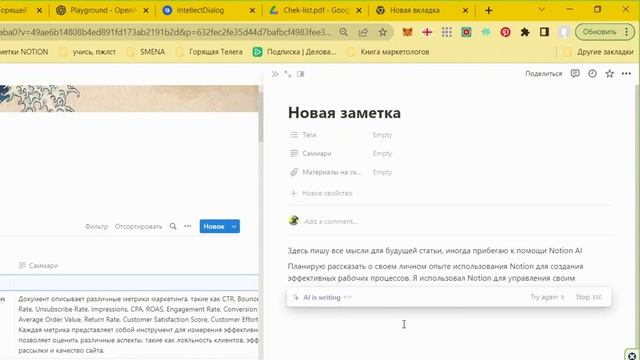The width and height of the screenshot is (640, 360).
Task: Open the Другие закладки folder
Action: click(x=599, y=52)
